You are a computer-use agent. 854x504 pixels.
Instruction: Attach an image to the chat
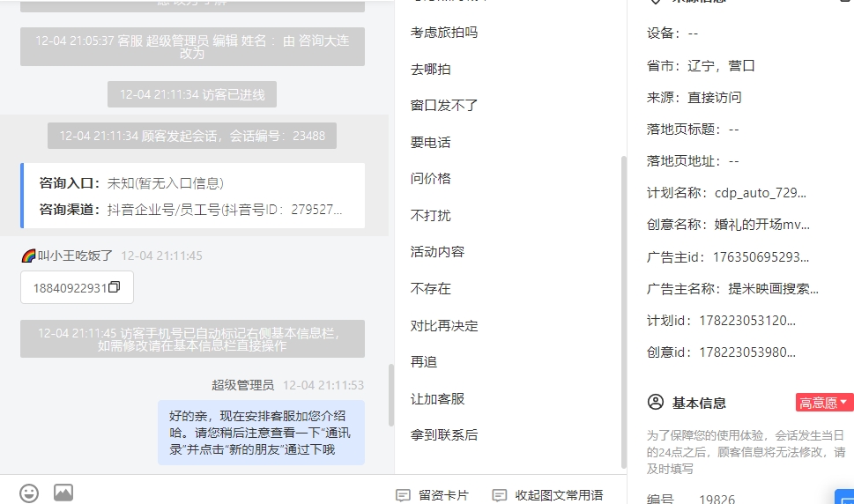[x=63, y=493]
